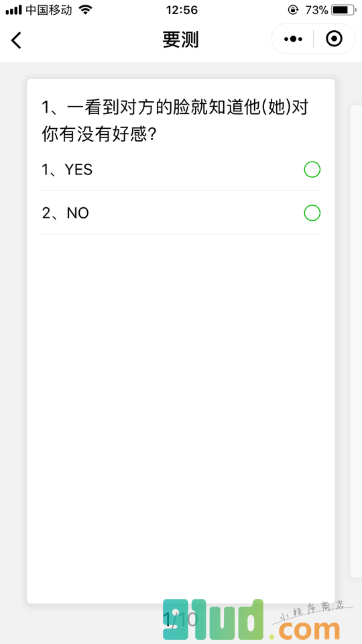Tap the cellular signal bars icon
This screenshot has width=362, height=644.
13,10
